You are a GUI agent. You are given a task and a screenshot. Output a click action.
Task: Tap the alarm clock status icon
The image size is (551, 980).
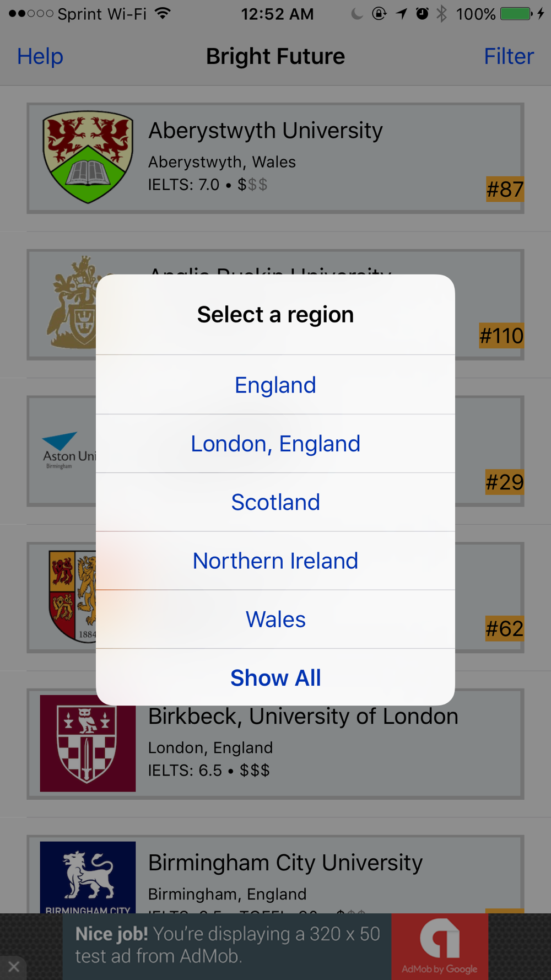click(422, 14)
